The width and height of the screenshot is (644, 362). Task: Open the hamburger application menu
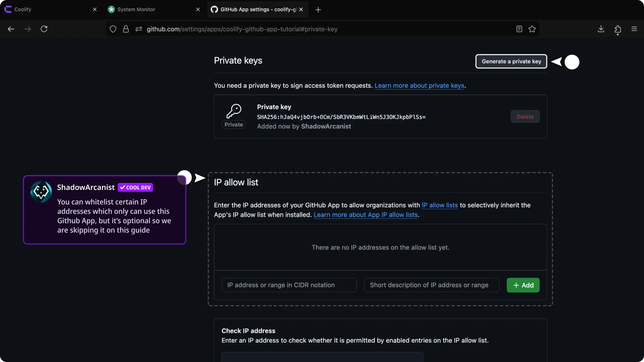tap(634, 29)
